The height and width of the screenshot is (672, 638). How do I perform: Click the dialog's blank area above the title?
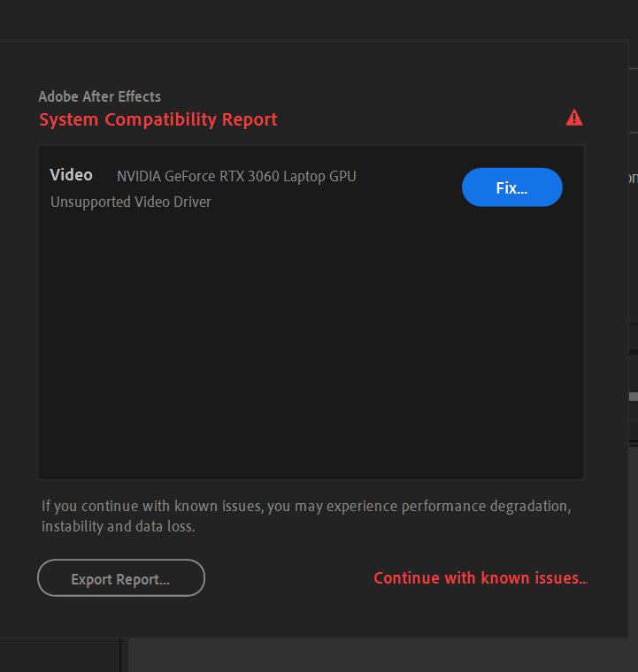pyautogui.click(x=310, y=66)
